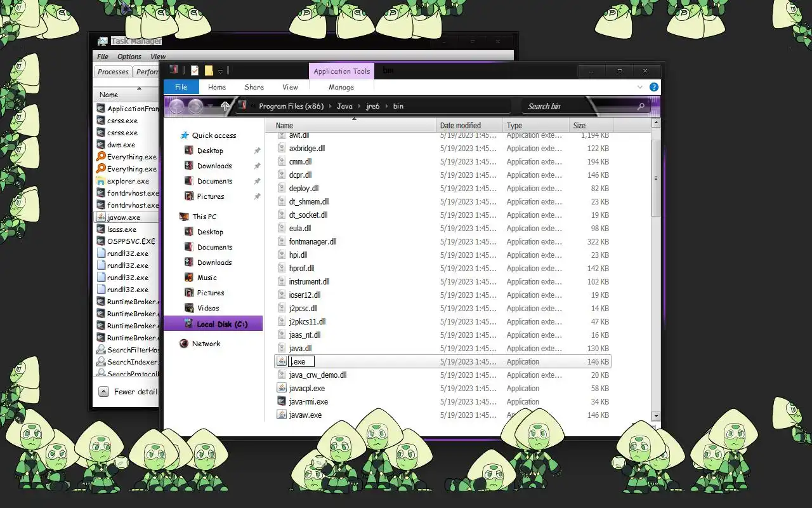The image size is (812, 508).
Task: Click the New folder quick access icon
Action: point(208,70)
